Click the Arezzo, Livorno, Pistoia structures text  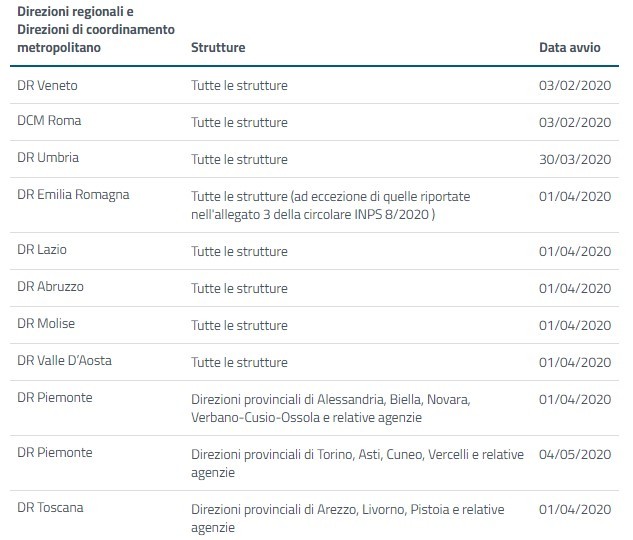[x=348, y=518]
